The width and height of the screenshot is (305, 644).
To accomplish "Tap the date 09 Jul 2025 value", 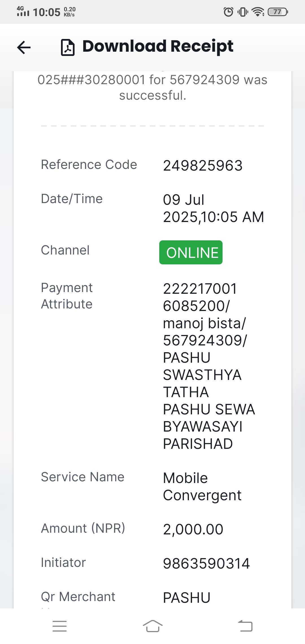I will pyautogui.click(x=213, y=208).
